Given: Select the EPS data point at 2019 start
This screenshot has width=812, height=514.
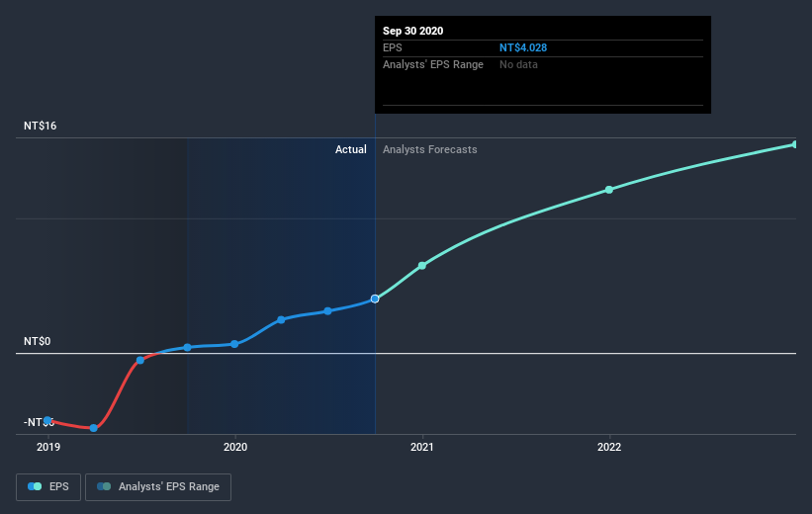Looking at the screenshot, I should click(47, 420).
